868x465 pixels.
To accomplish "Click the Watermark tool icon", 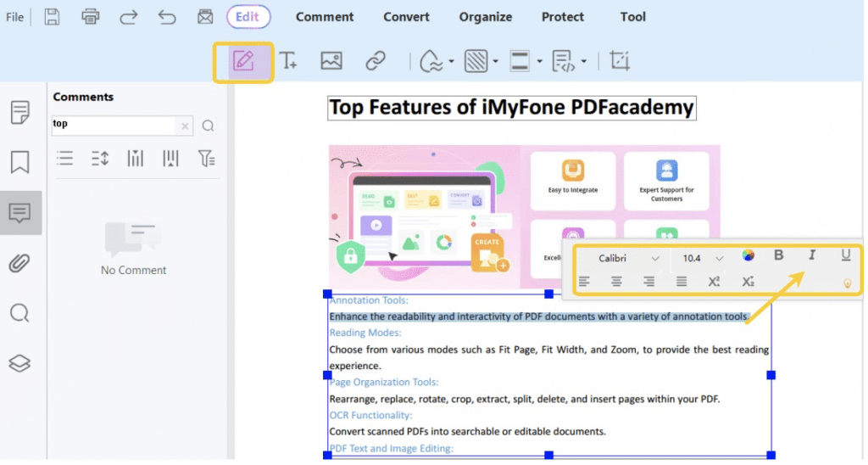I will coord(431,61).
